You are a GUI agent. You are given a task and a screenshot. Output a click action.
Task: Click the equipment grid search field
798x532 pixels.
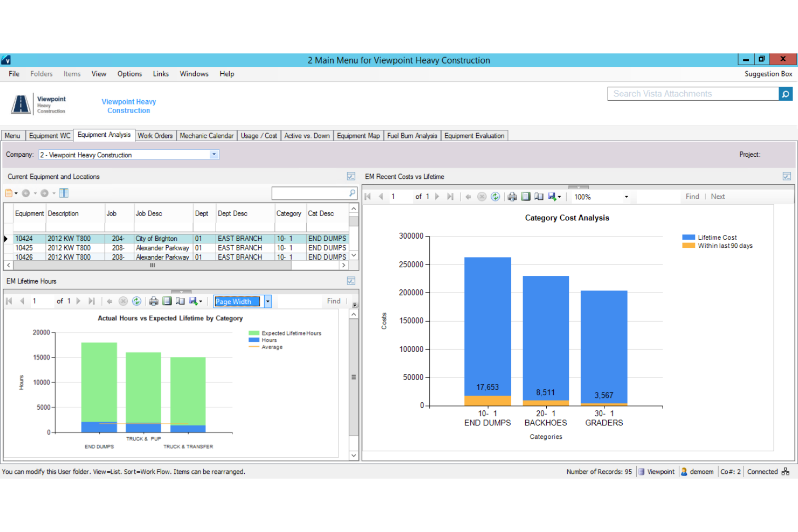[310, 193]
